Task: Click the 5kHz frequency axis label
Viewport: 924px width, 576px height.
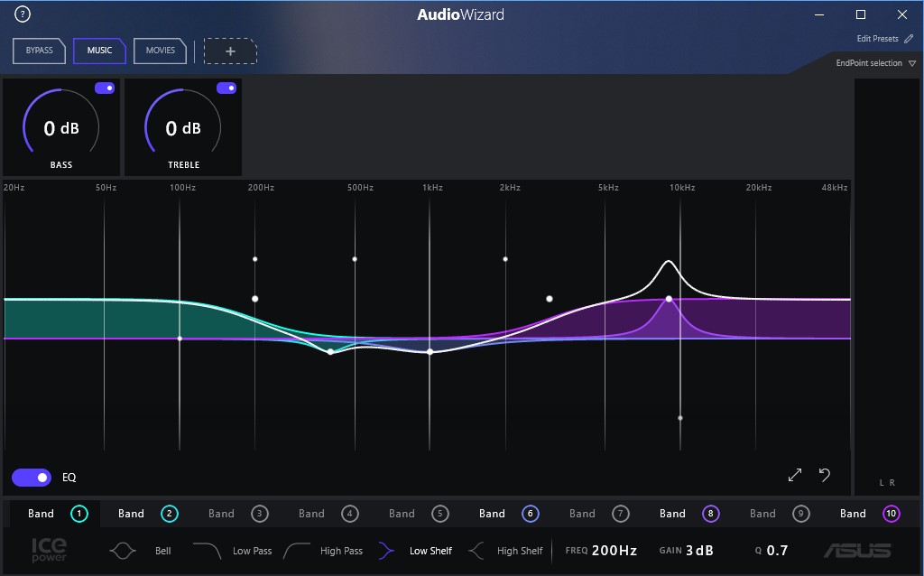Action: tap(608, 188)
